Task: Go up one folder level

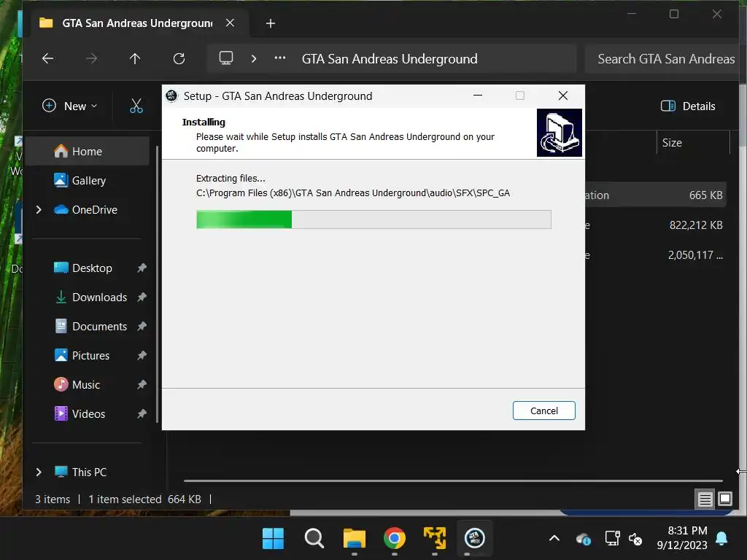Action: click(135, 58)
